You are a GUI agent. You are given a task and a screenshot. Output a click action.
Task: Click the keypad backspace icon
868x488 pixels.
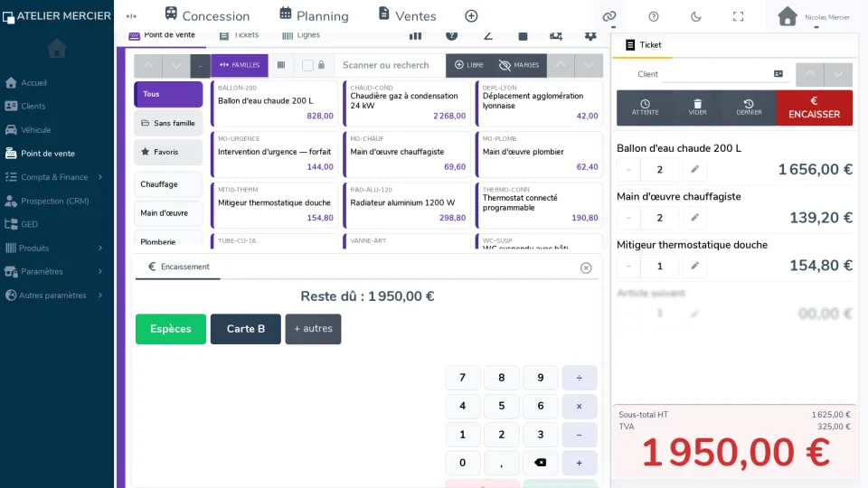(x=541, y=463)
